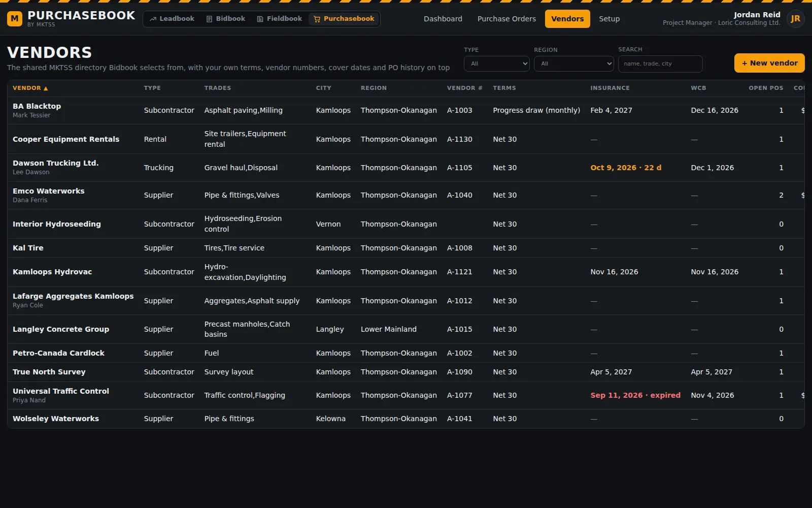
Task: Sort by the City column header
Action: click(323, 88)
